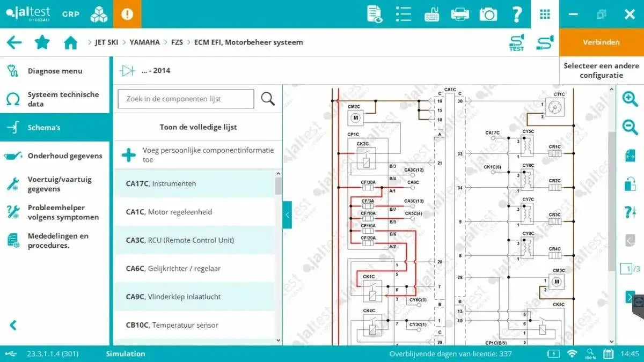644x362 pixels.
Task: Select 'Diagnose menu' in the sidebar
Action: 56,70
